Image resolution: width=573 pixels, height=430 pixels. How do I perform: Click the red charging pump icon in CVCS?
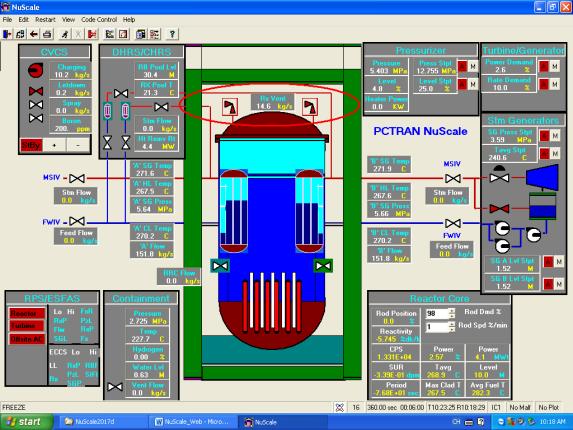[35, 70]
